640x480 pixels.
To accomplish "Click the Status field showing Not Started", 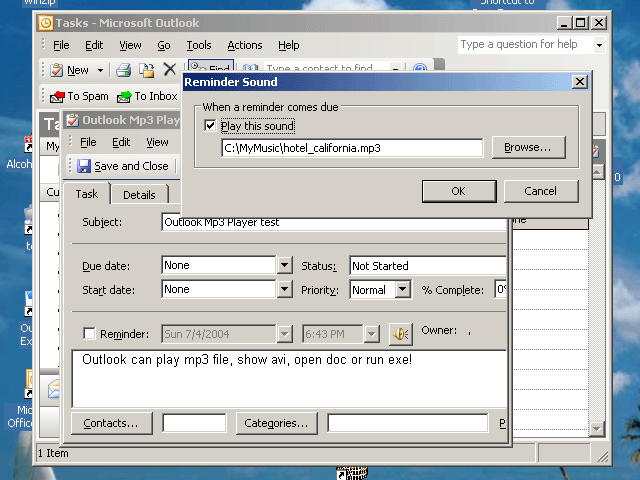I will coord(428,266).
